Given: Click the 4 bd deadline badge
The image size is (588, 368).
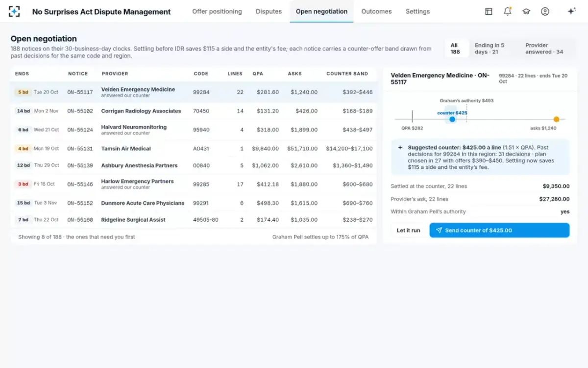Looking at the screenshot, I should pos(23,149).
